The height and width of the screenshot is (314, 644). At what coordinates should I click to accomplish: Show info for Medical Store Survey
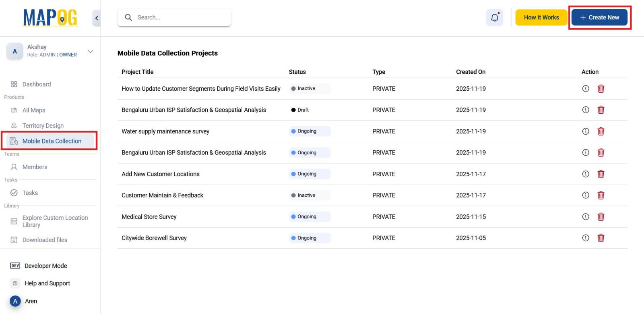586,216
